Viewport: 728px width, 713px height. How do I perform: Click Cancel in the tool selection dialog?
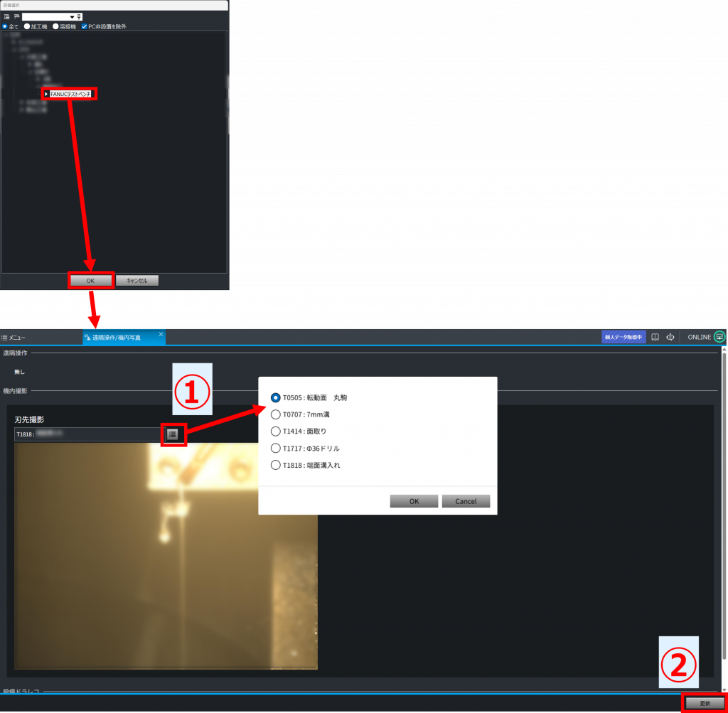[x=466, y=501]
